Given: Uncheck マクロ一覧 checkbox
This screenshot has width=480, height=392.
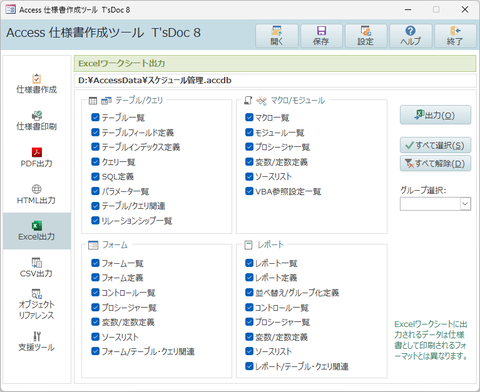Looking at the screenshot, I should coord(249,117).
